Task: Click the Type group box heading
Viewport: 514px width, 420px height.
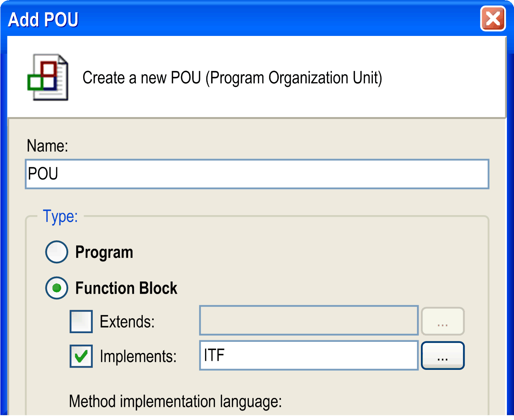Action: point(60,216)
